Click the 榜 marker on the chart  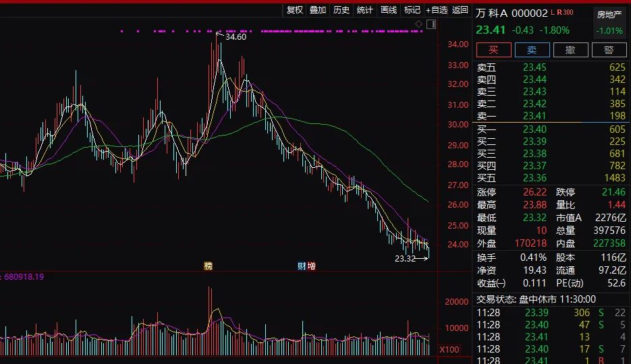209,266
